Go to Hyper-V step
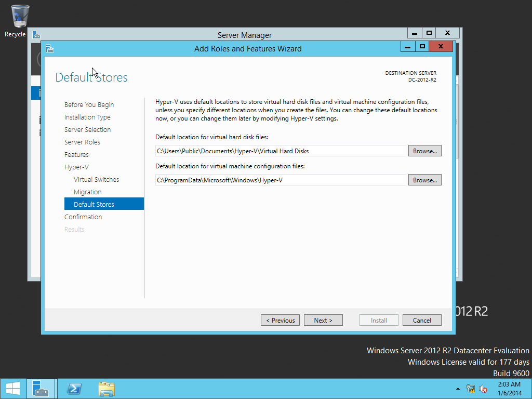532x399 pixels. coord(76,167)
